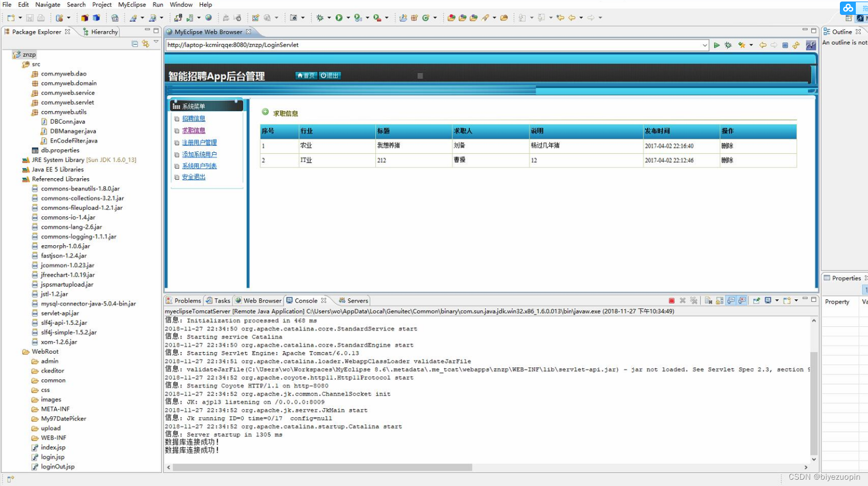
Task: Stop page loading in Web Browser
Action: click(785, 45)
